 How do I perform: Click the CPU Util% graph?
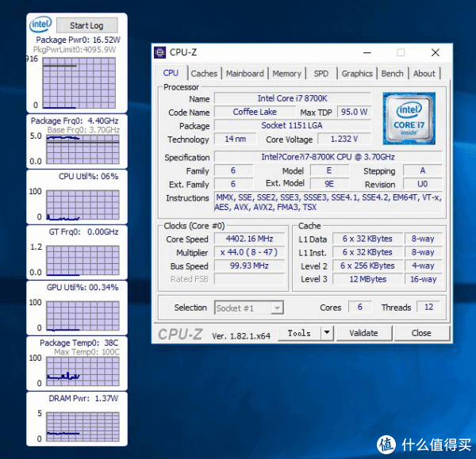click(83, 205)
